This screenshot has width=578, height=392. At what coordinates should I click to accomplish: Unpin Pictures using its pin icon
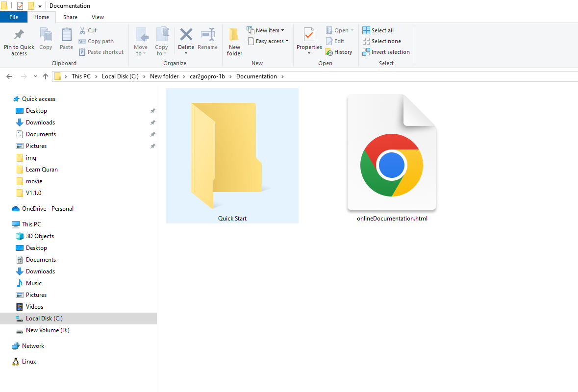[152, 146]
